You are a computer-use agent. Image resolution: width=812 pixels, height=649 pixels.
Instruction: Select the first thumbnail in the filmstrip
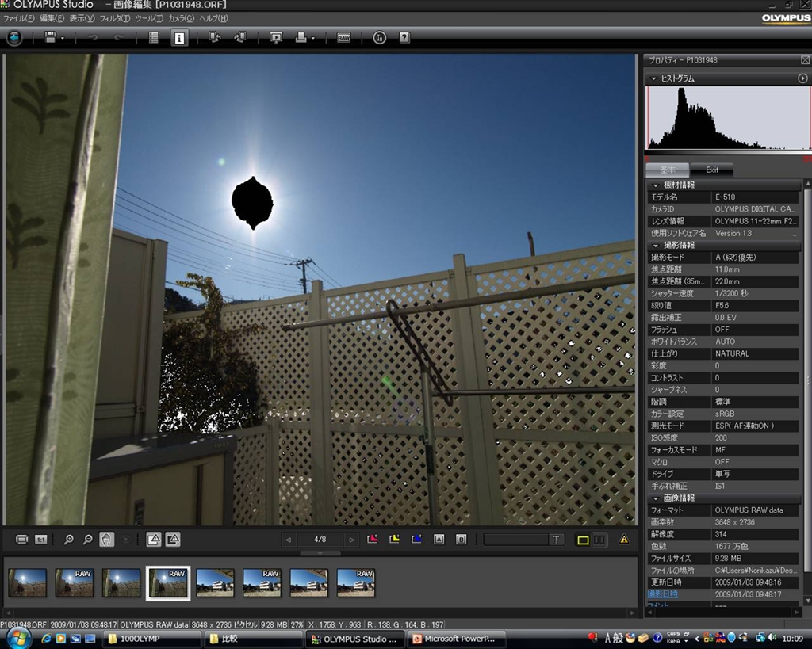click(x=27, y=582)
